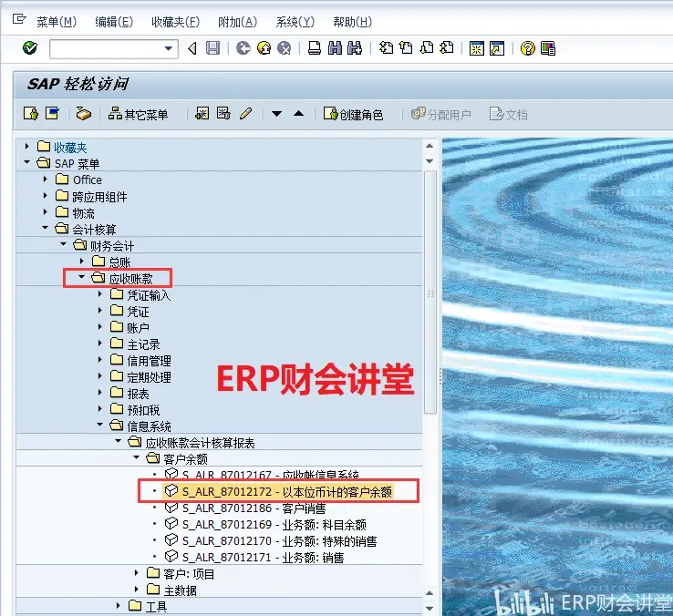Click the Change Favorites pencil icon

(245, 114)
